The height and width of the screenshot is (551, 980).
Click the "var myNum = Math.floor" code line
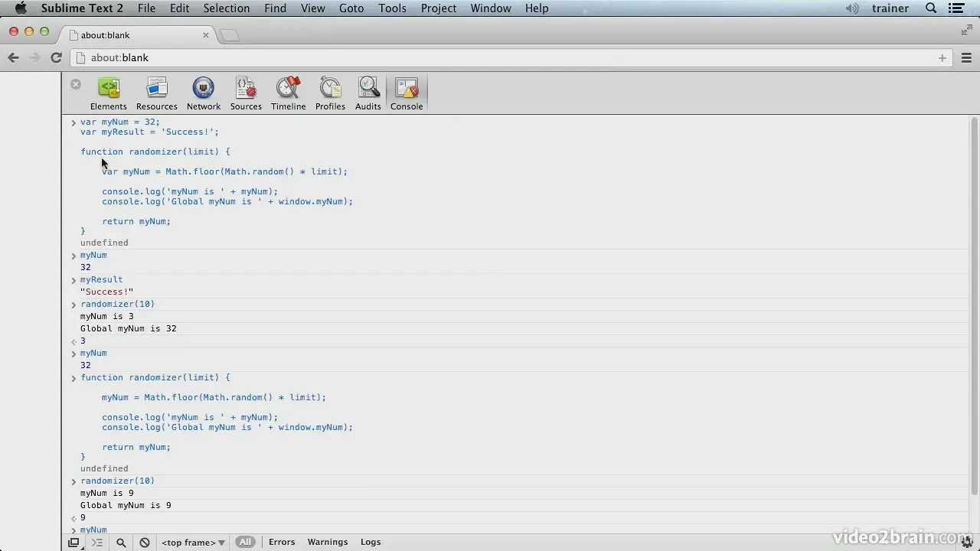tap(224, 171)
